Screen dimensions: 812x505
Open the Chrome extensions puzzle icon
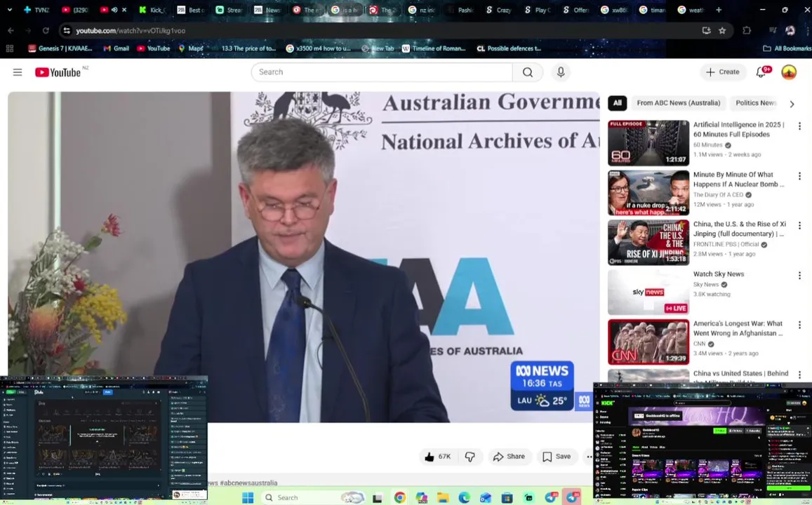pyautogui.click(x=747, y=31)
